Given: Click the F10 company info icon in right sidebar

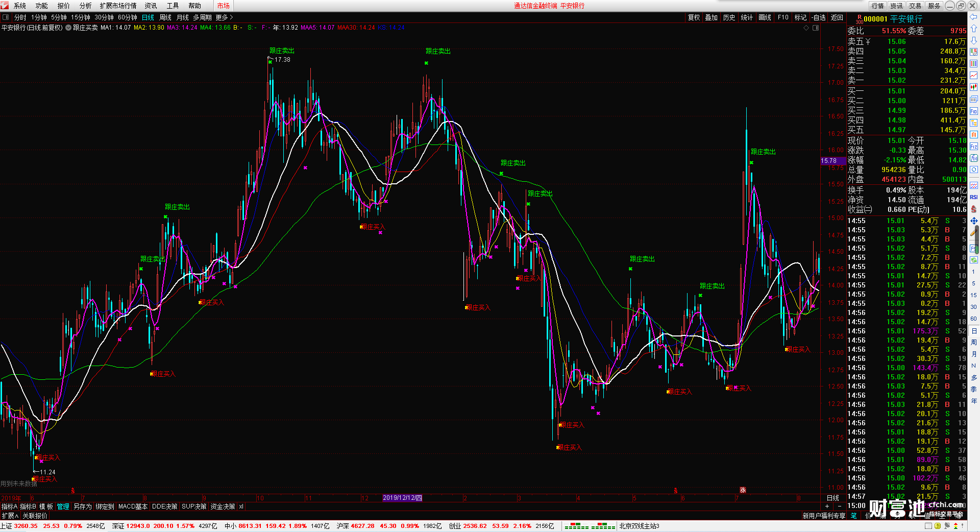Looking at the screenshot, I should (x=973, y=111).
